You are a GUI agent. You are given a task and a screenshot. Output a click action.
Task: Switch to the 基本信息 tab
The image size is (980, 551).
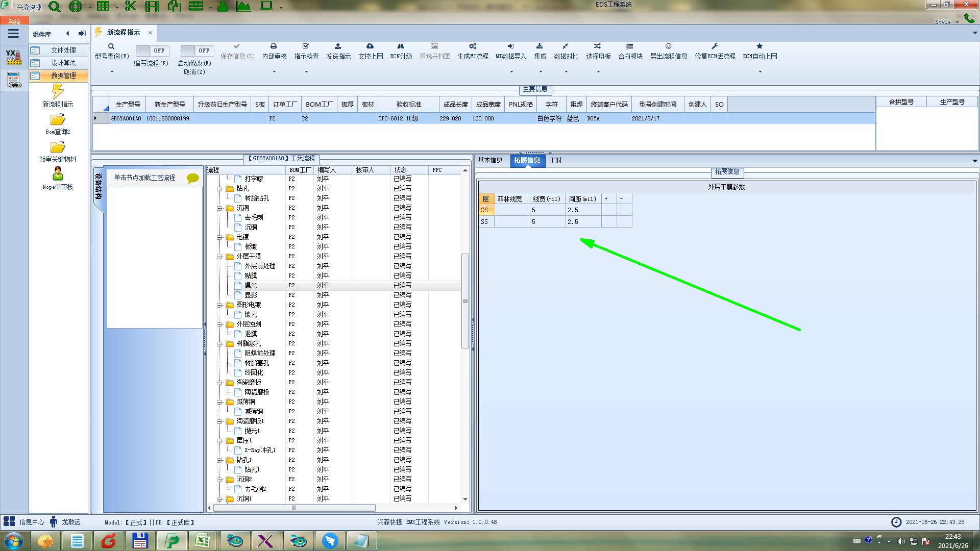[x=489, y=160]
